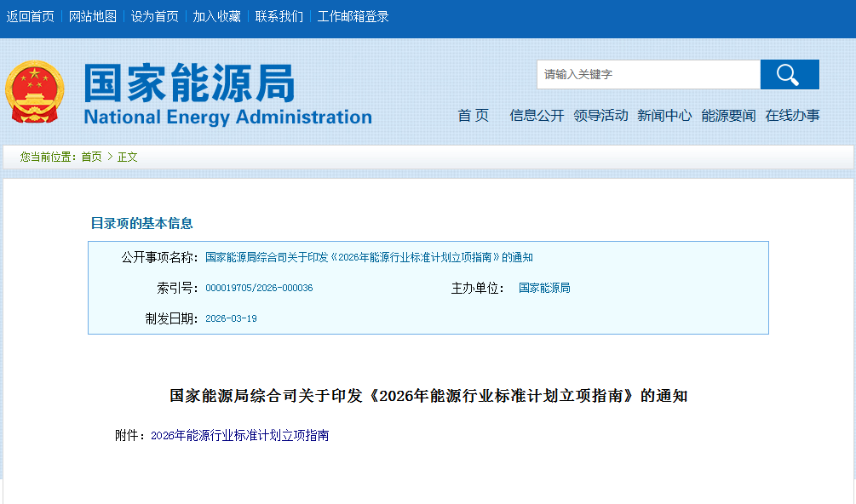
Task: Click 设为首页 in the top bar
Action: [154, 17]
